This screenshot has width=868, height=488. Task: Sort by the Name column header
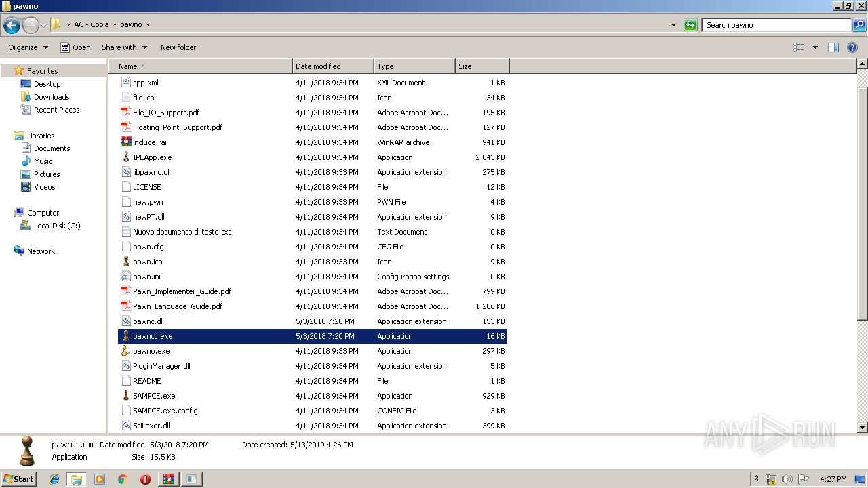click(200, 66)
